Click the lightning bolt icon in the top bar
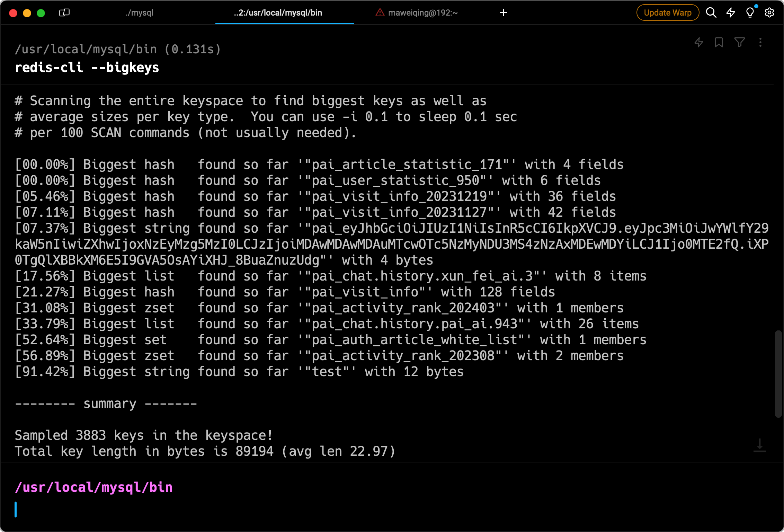 (731, 13)
